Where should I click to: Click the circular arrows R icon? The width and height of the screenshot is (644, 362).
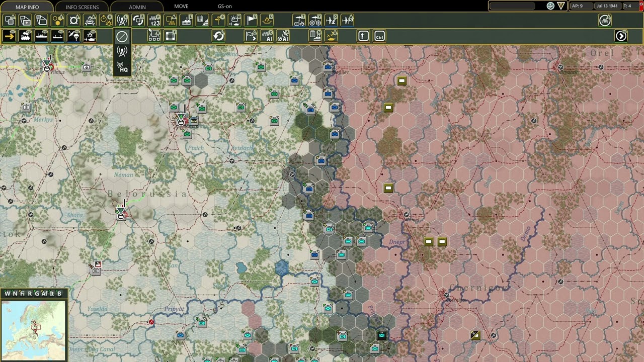point(138,20)
